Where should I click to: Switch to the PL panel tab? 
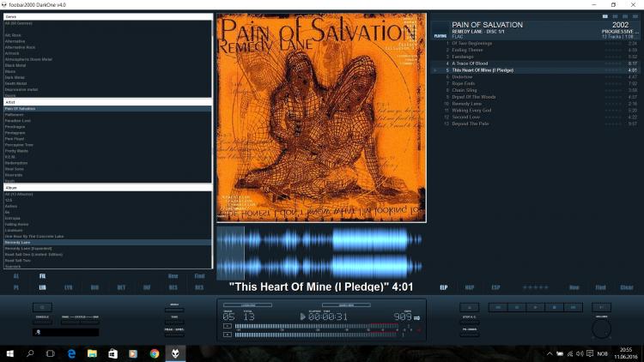click(16, 287)
